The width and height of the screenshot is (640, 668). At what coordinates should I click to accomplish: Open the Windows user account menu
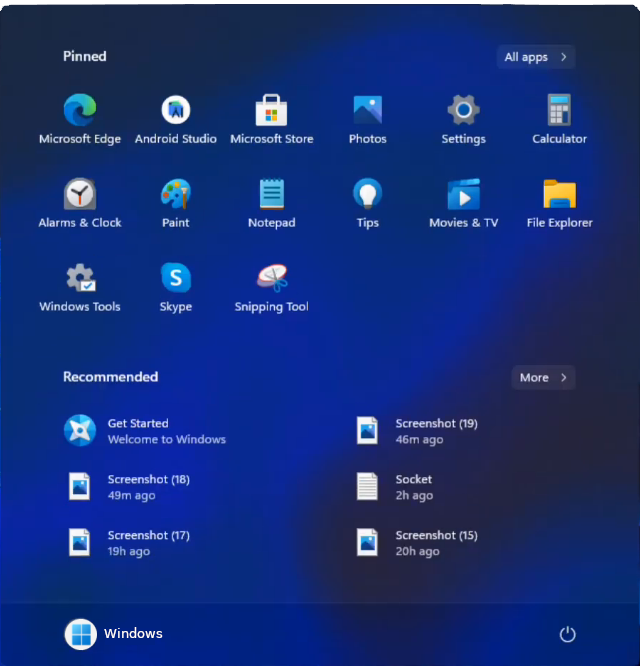pos(113,633)
